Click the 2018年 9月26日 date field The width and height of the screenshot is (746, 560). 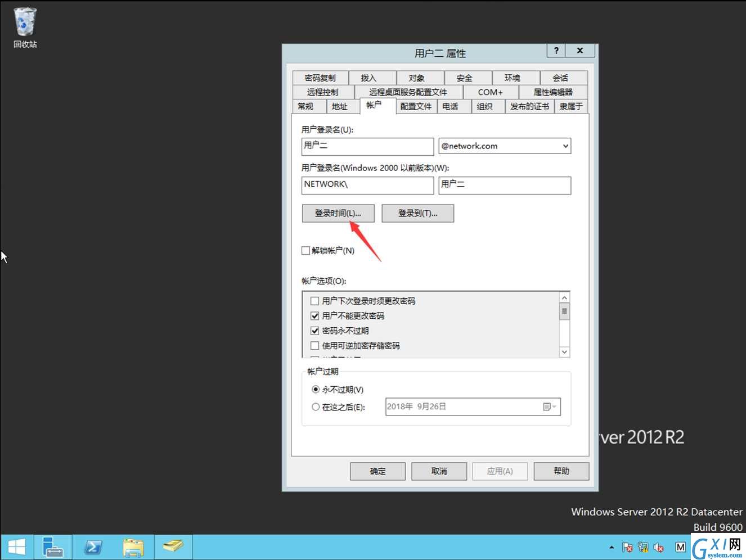click(x=473, y=407)
